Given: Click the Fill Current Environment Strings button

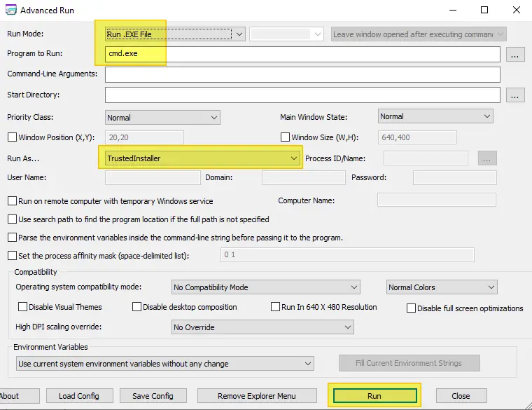Looking at the screenshot, I should (x=409, y=363).
